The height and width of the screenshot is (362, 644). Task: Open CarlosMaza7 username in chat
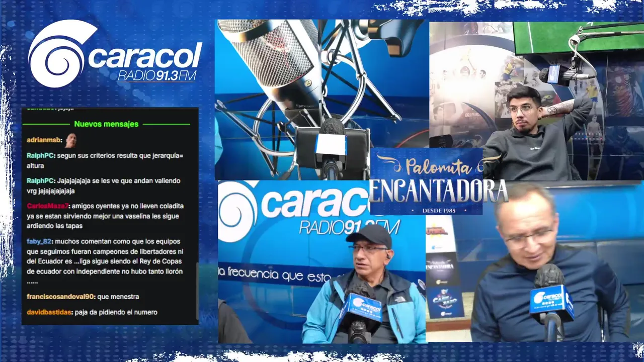point(48,206)
